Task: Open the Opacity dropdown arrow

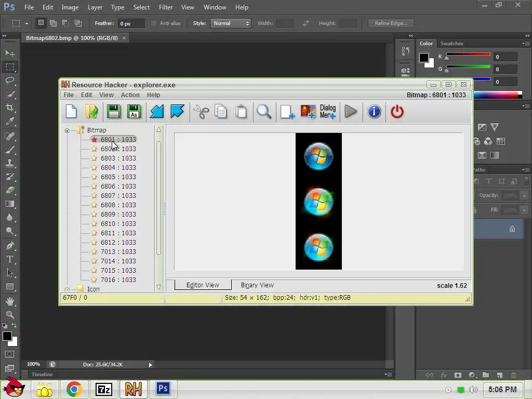Action: click(x=524, y=196)
